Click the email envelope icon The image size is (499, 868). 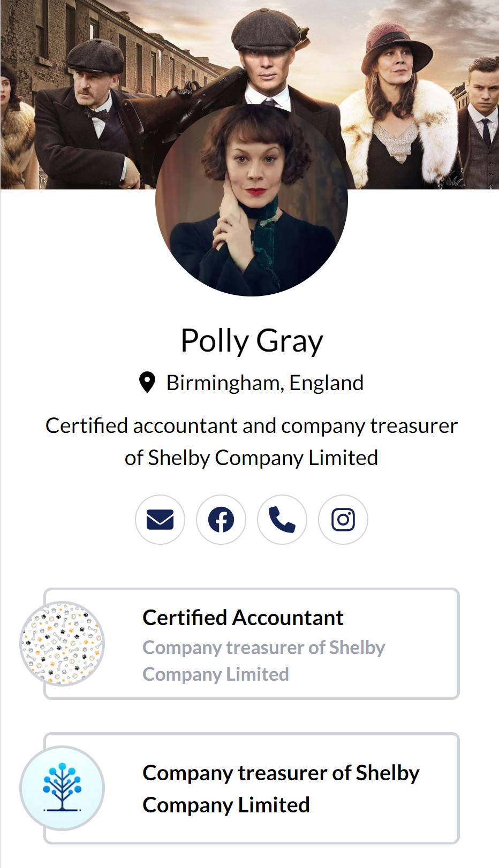160,520
